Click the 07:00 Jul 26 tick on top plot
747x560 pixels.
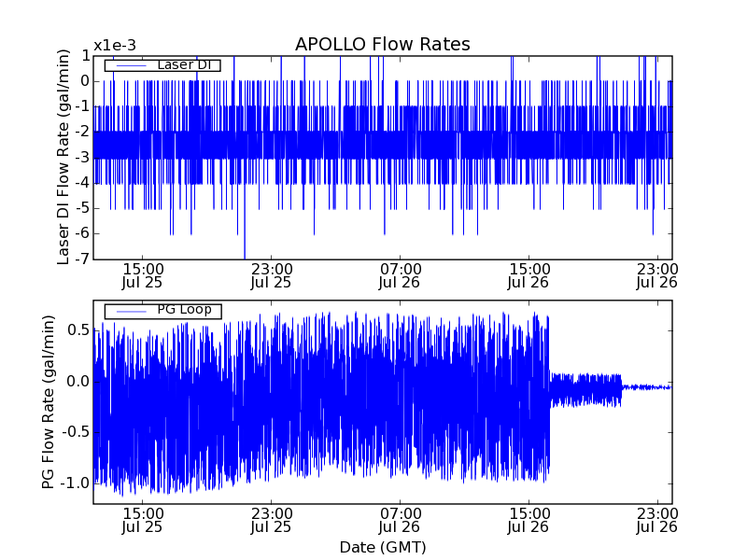click(400, 274)
